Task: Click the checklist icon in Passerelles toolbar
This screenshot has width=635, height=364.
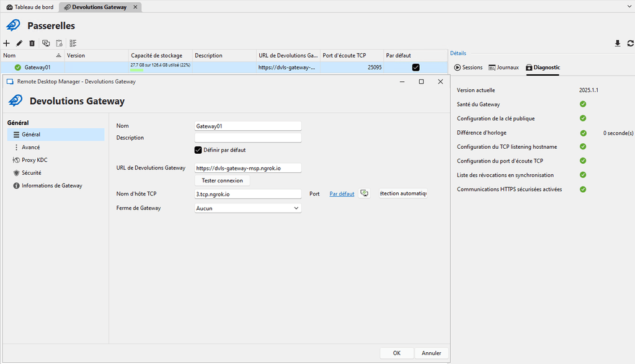Action: (73, 43)
